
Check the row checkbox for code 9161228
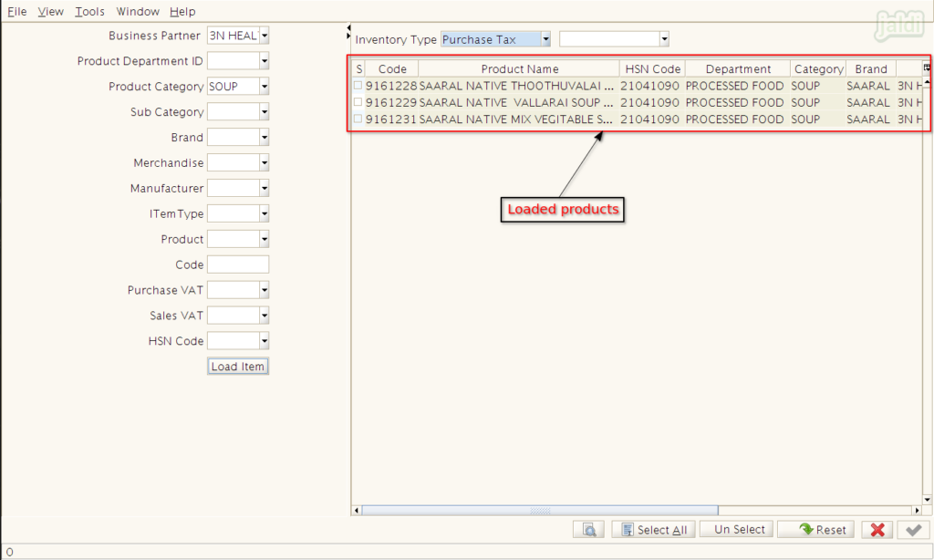tap(358, 85)
